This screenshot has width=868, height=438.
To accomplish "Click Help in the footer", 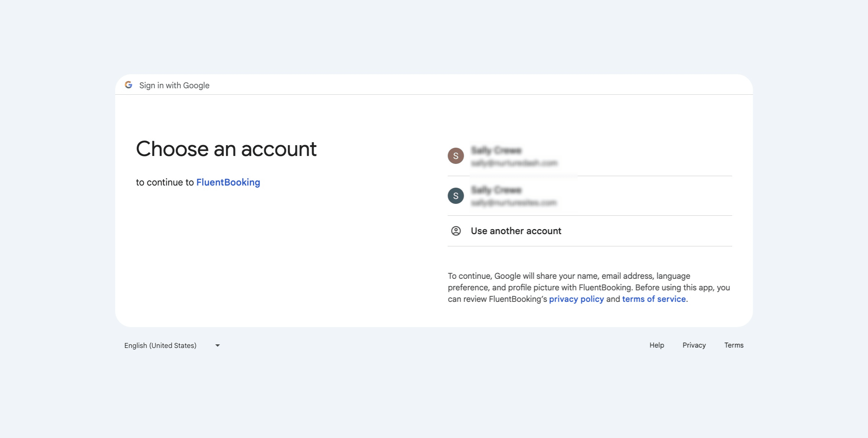I will [x=656, y=345].
